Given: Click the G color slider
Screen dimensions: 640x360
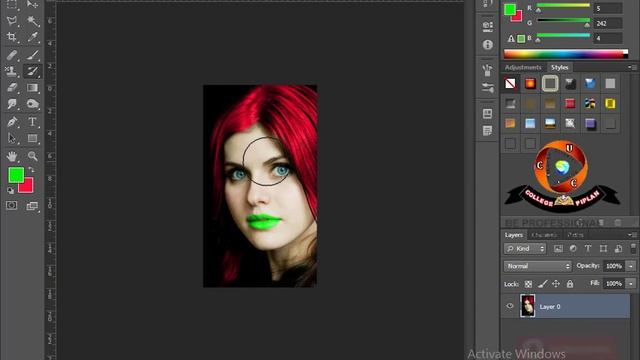Looking at the screenshot, I should (563, 22).
